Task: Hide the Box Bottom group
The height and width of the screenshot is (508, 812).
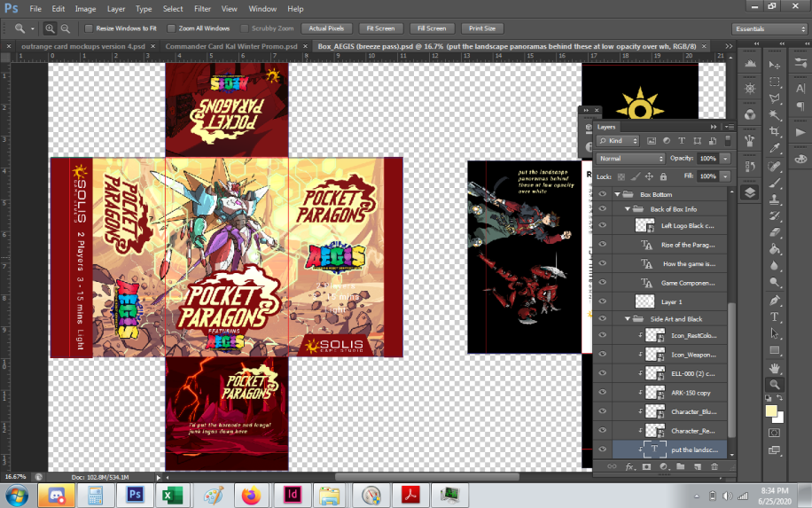Action: point(602,194)
